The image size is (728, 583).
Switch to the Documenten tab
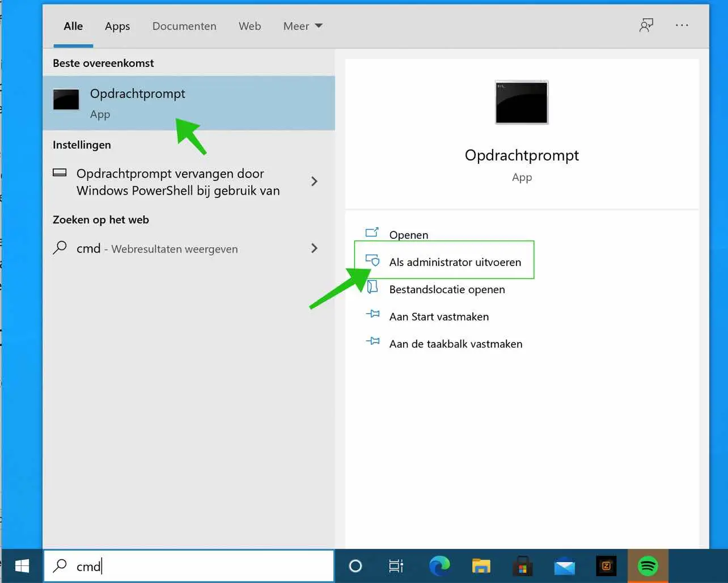click(184, 26)
